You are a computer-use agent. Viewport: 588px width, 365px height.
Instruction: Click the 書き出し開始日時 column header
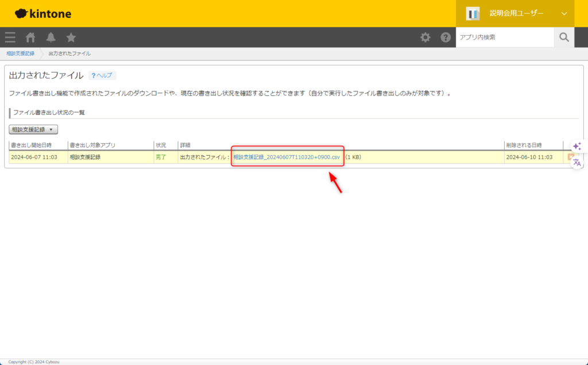click(32, 145)
